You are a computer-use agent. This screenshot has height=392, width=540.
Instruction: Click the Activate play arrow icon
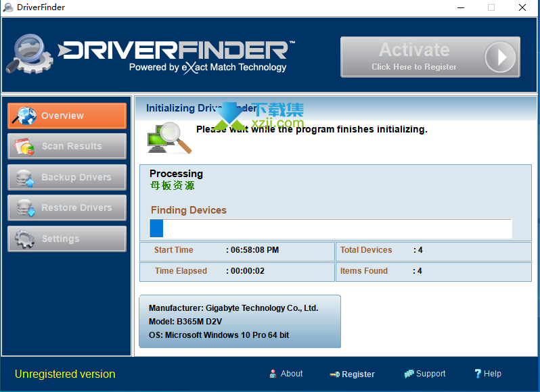coord(500,57)
